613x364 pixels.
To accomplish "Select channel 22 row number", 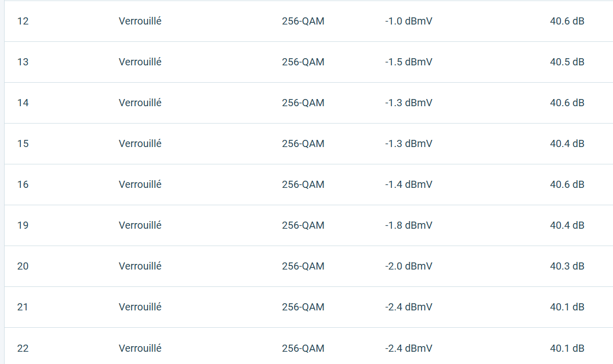I will (23, 349).
